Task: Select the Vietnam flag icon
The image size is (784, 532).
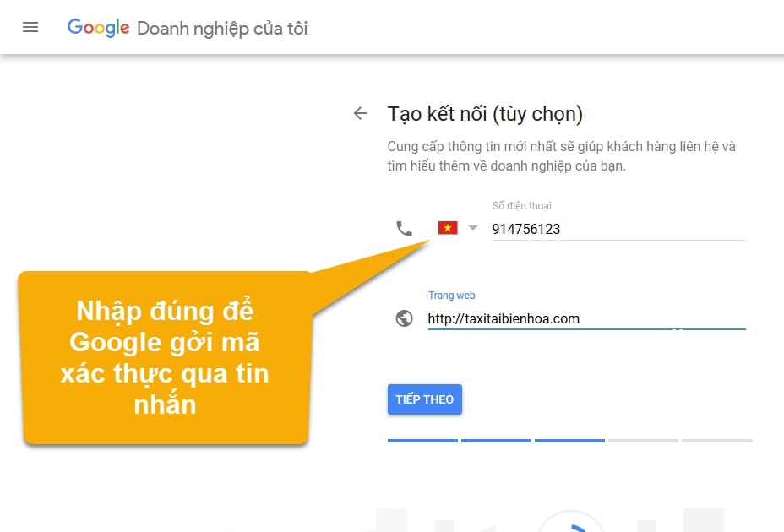Action: point(448,228)
